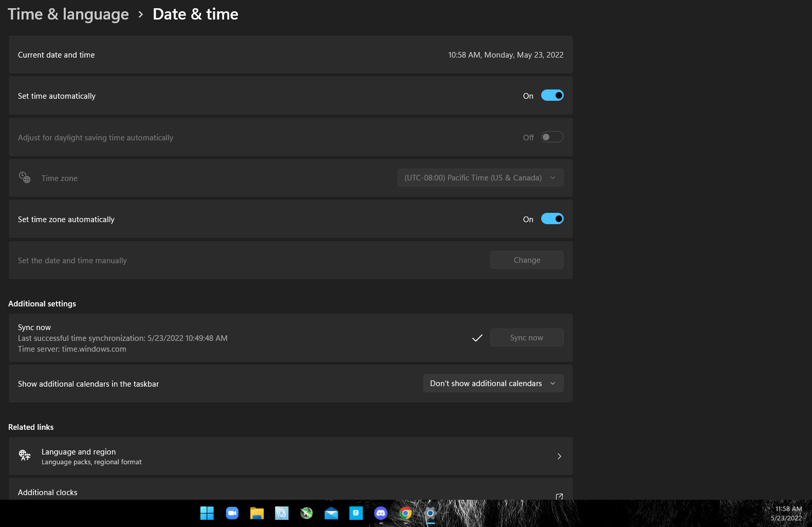The width and height of the screenshot is (812, 527).
Task: Open Discord from the taskbar
Action: pyautogui.click(x=381, y=513)
